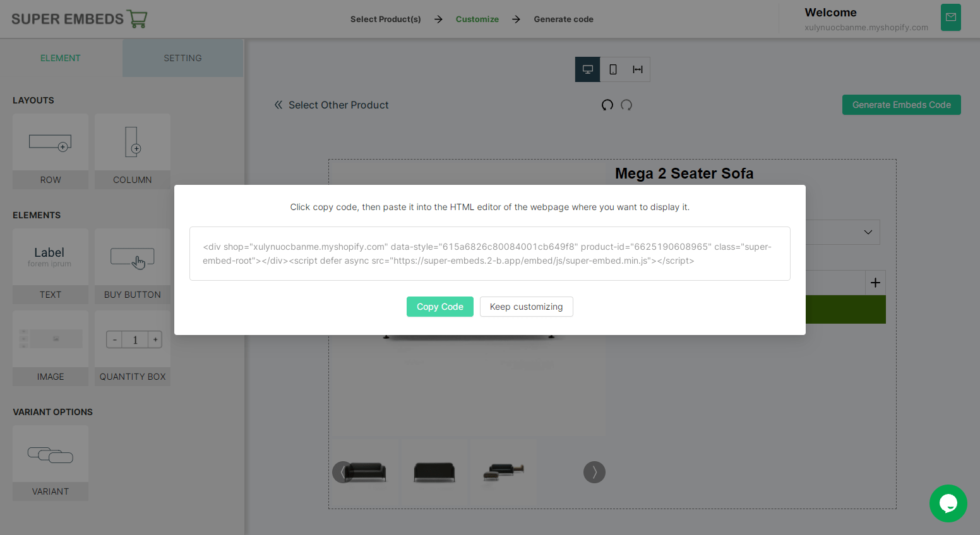Switch to desktop preview mode
The image size is (980, 535).
click(x=588, y=69)
